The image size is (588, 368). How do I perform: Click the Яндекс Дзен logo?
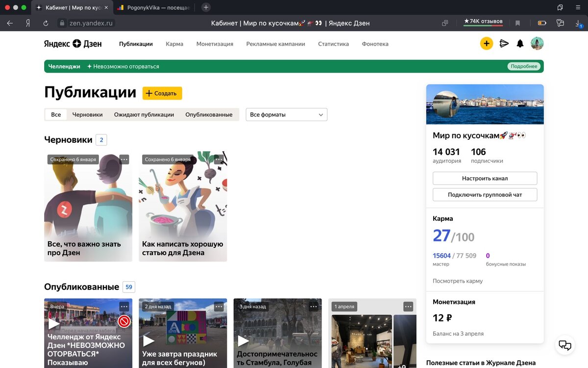[73, 44]
